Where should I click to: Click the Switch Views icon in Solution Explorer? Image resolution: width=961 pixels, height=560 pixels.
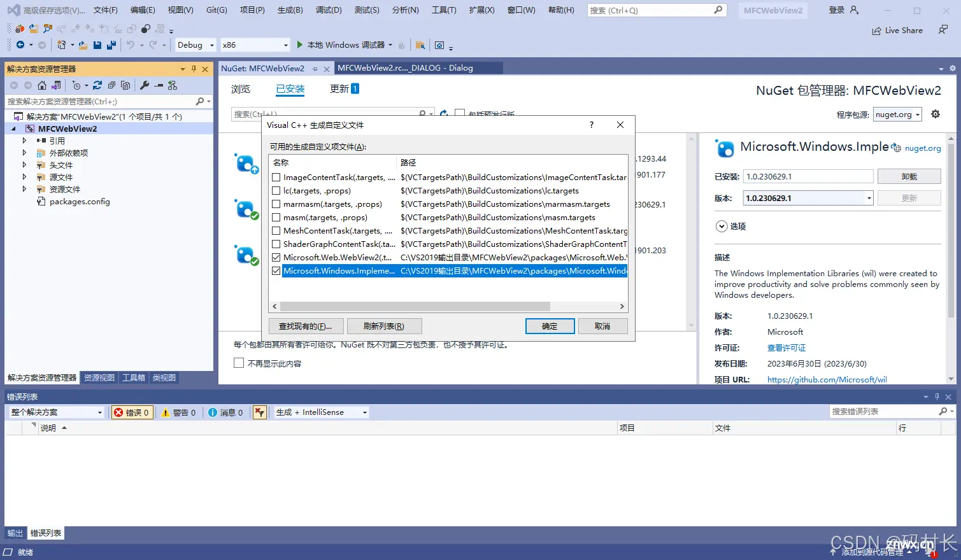point(56,85)
